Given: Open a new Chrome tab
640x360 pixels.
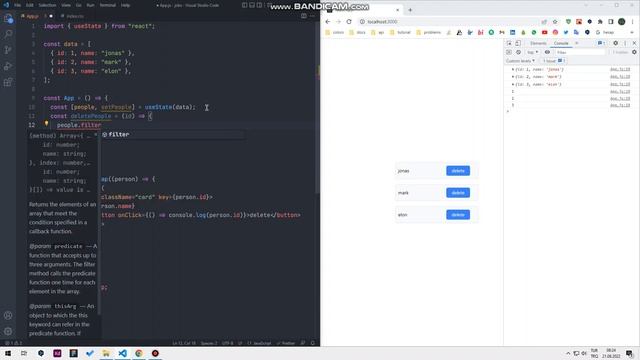Looking at the screenshot, I should [410, 10].
